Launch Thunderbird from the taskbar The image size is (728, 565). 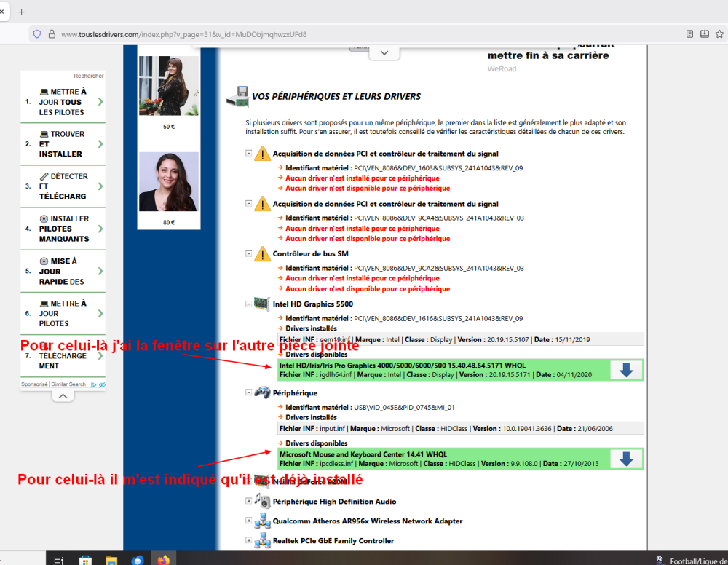tap(138, 560)
